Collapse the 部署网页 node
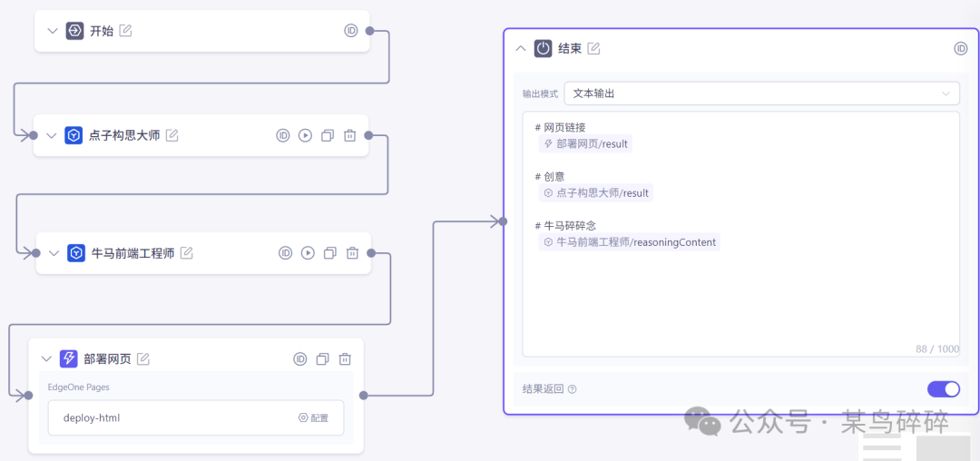The width and height of the screenshot is (980, 461). [x=46, y=359]
